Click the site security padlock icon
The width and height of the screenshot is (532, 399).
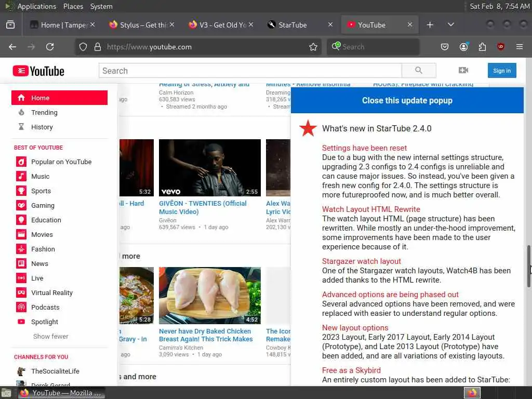(98, 47)
